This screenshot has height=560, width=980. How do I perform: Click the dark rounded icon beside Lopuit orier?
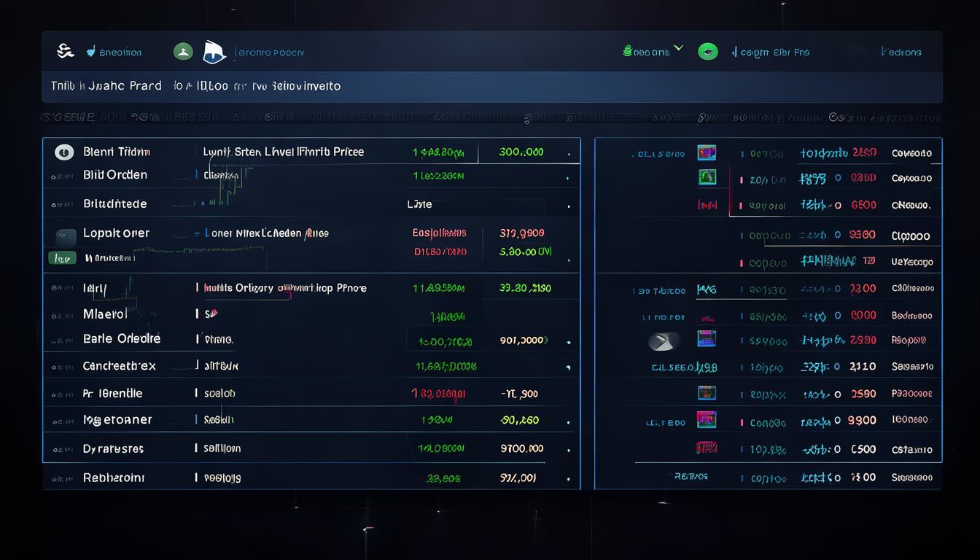click(65, 236)
